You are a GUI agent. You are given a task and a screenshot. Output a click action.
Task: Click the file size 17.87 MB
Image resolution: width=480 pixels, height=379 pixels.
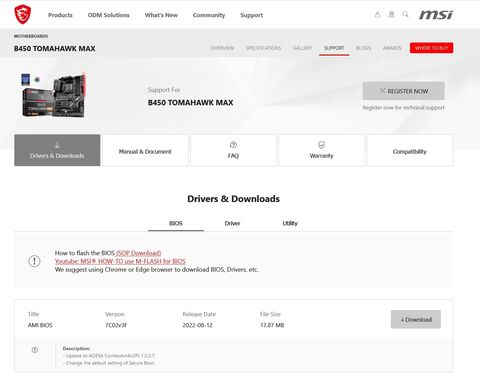point(272,325)
